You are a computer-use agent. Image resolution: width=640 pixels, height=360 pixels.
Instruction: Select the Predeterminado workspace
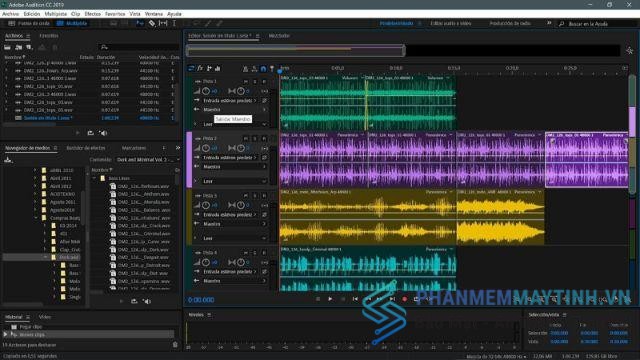pyautogui.click(x=396, y=24)
